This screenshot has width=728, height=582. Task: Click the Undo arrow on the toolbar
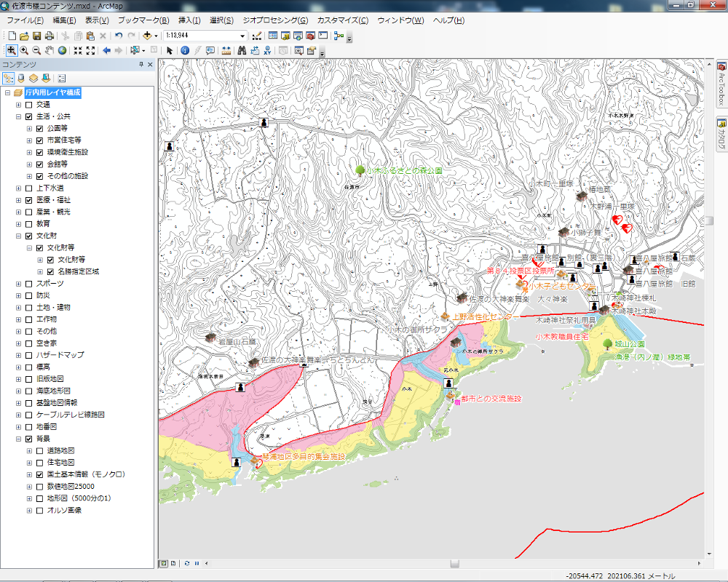[x=119, y=35]
